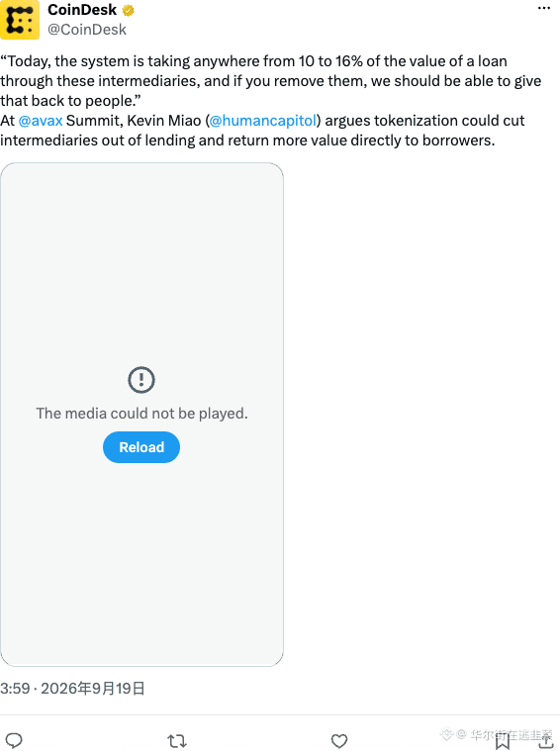Screen dimensions: 560x751
Task: Reload the failed media
Action: coord(141,447)
